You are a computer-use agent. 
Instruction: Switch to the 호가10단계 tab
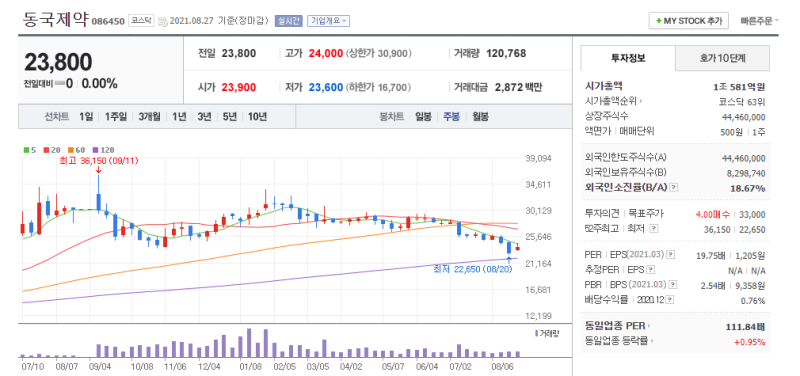pos(722,58)
